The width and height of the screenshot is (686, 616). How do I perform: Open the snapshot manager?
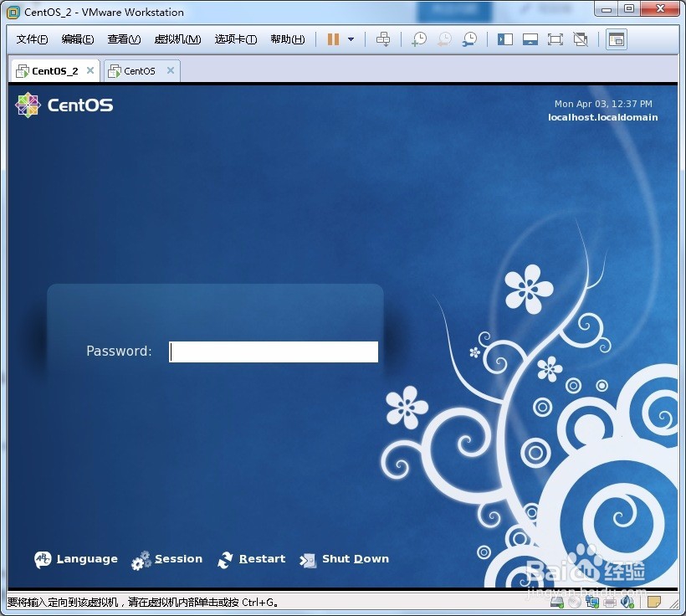(470, 39)
